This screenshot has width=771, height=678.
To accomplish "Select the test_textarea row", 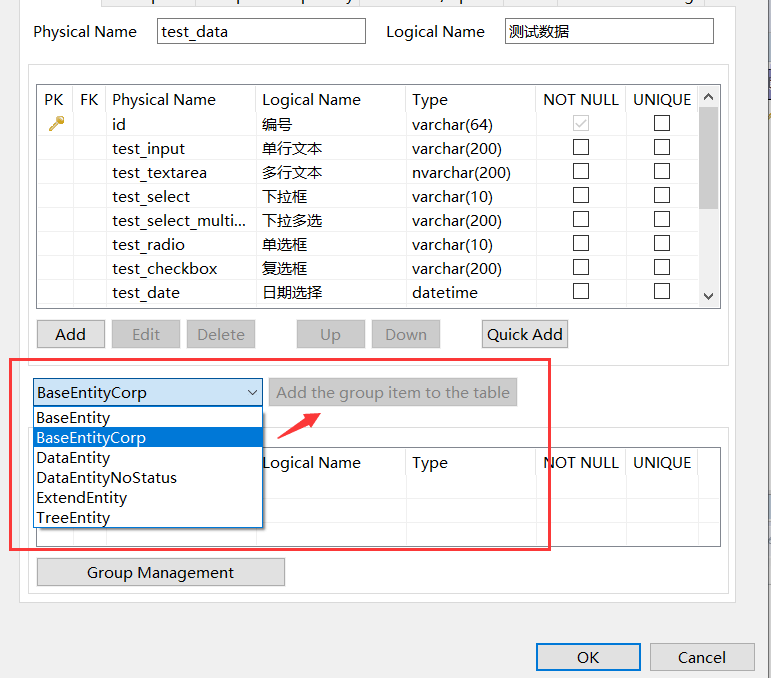I will 368,172.
